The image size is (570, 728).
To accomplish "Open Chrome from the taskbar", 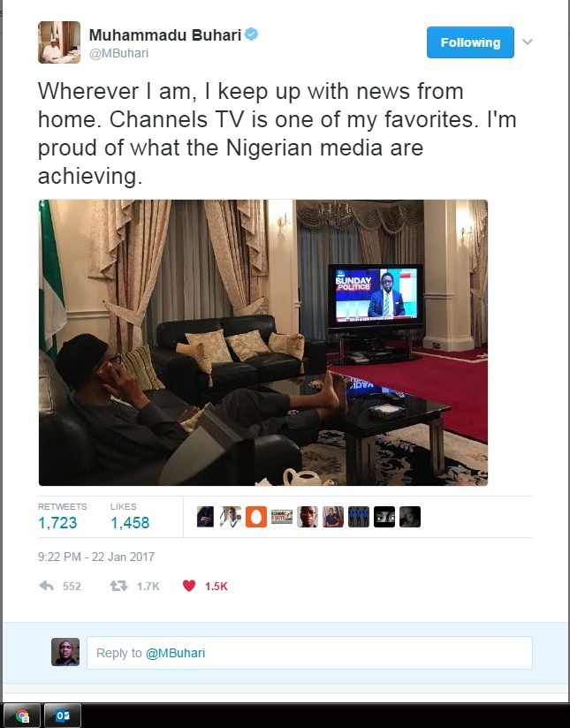I will coord(22,716).
